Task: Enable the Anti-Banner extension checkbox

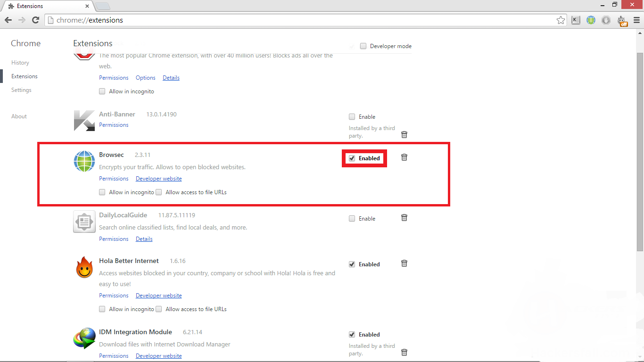Action: (x=352, y=117)
